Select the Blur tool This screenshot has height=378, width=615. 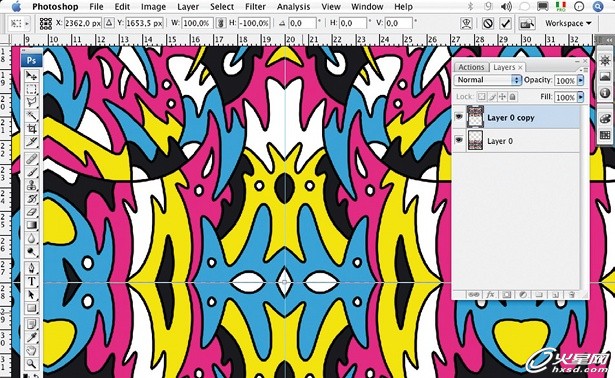point(31,238)
